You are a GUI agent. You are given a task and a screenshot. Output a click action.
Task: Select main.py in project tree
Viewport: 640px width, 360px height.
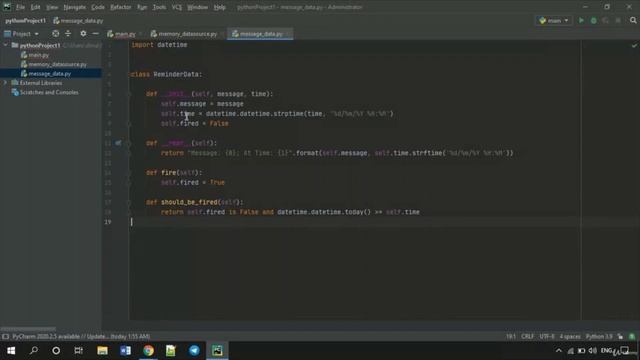(38, 55)
